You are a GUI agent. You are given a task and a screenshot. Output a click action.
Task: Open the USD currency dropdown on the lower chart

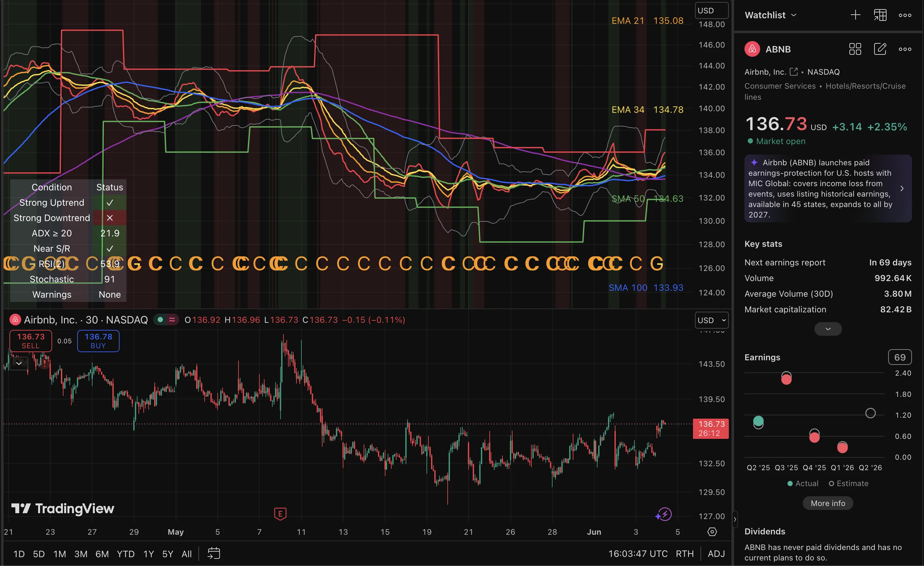(x=711, y=320)
